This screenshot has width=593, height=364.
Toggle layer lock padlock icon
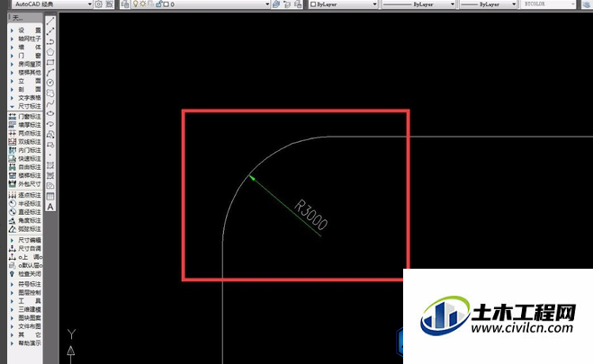pyautogui.click(x=159, y=4)
